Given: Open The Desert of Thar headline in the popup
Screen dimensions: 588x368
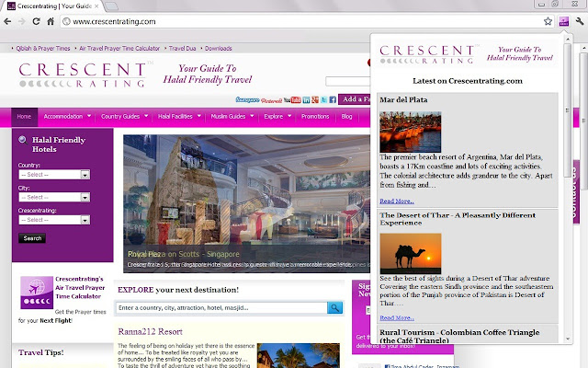Looking at the screenshot, I should point(458,219).
